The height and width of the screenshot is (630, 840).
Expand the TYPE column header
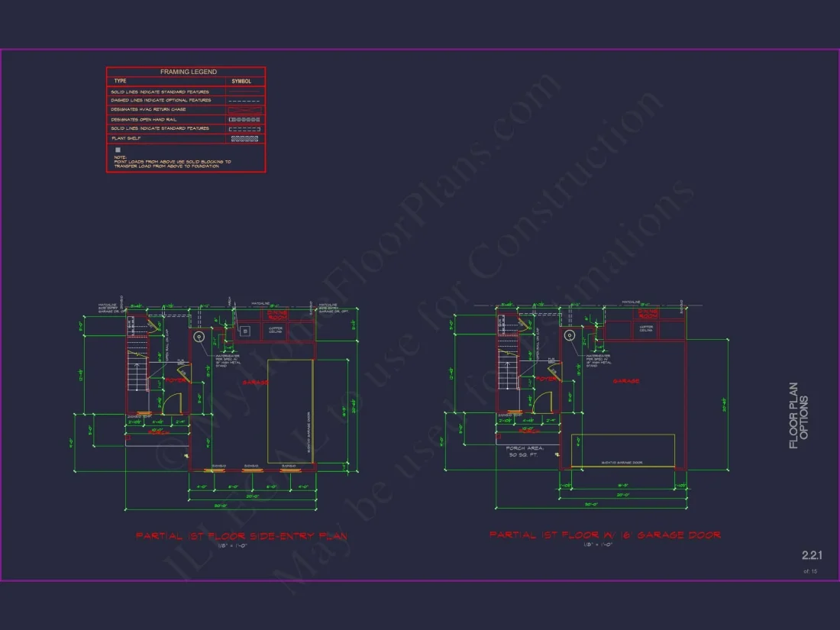120,80
